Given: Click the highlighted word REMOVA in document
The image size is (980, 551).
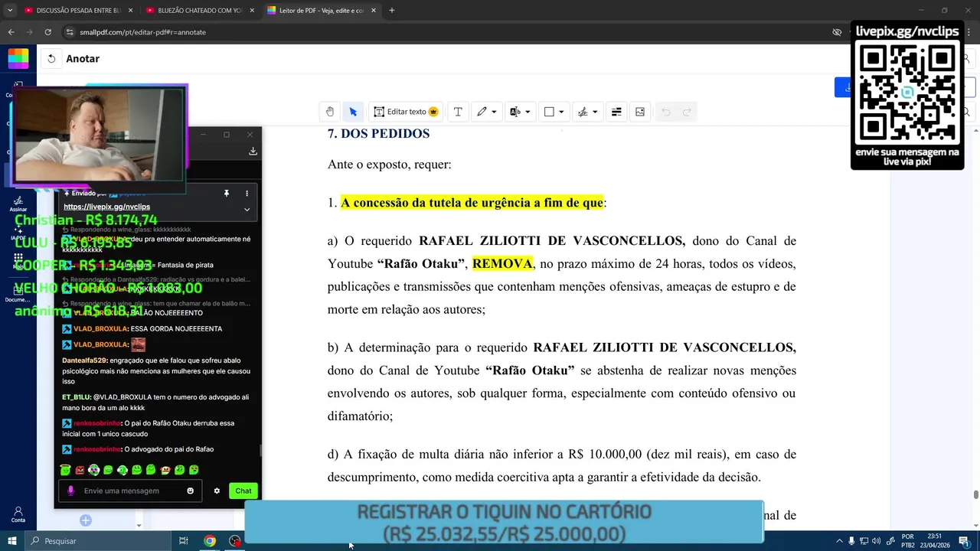Looking at the screenshot, I should [x=502, y=264].
